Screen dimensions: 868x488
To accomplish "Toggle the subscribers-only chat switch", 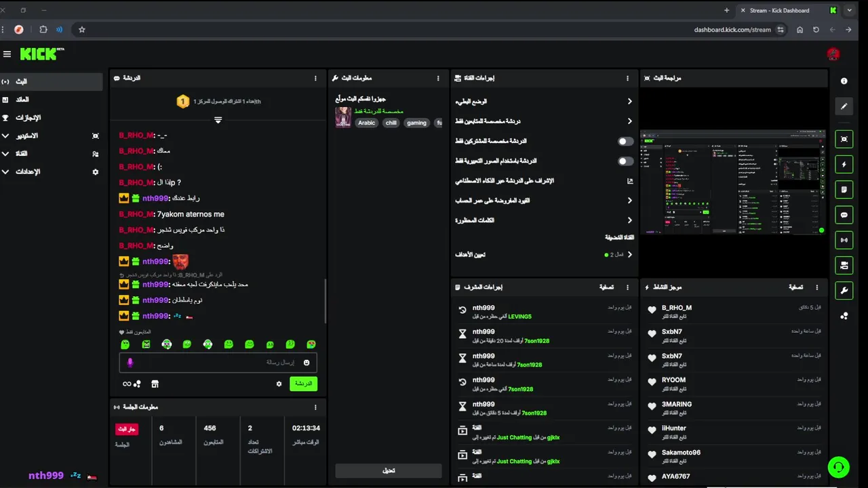I will tap(625, 141).
